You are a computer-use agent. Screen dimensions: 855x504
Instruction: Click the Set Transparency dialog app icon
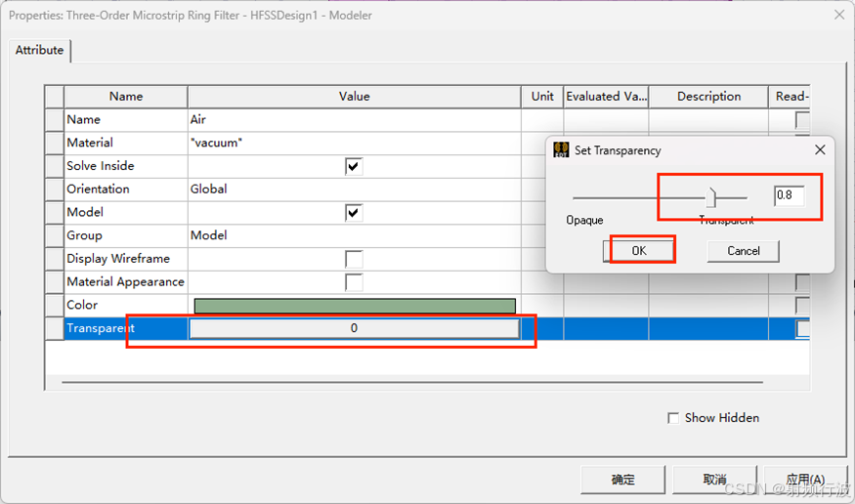561,149
